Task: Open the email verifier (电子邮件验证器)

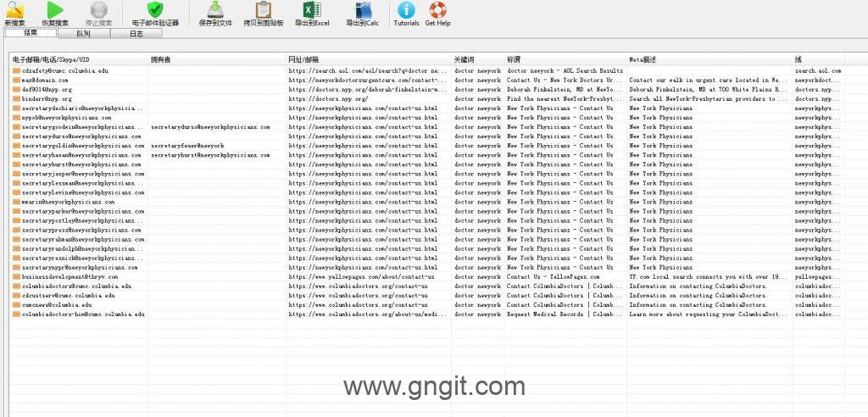Action: tap(155, 13)
